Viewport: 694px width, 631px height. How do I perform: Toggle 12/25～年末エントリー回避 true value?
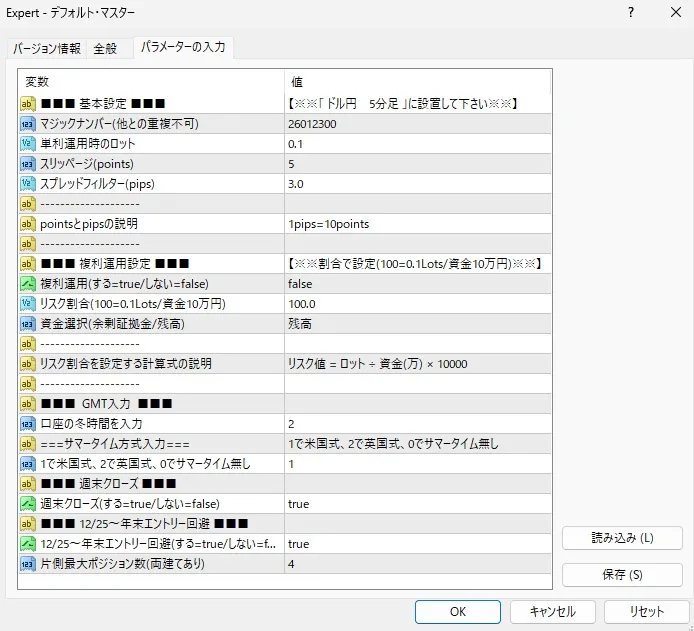(416, 544)
